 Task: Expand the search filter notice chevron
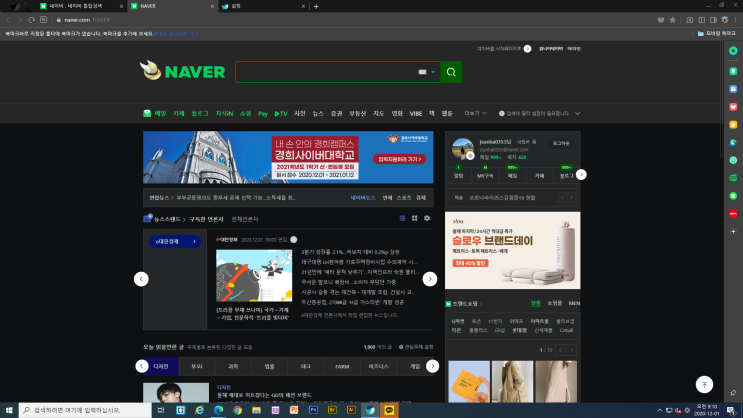577,113
